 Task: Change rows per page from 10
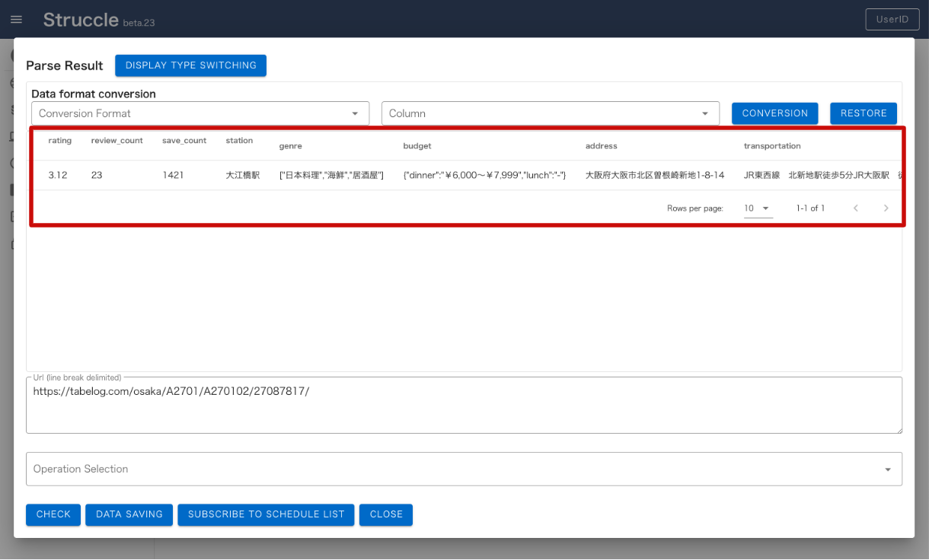(755, 207)
